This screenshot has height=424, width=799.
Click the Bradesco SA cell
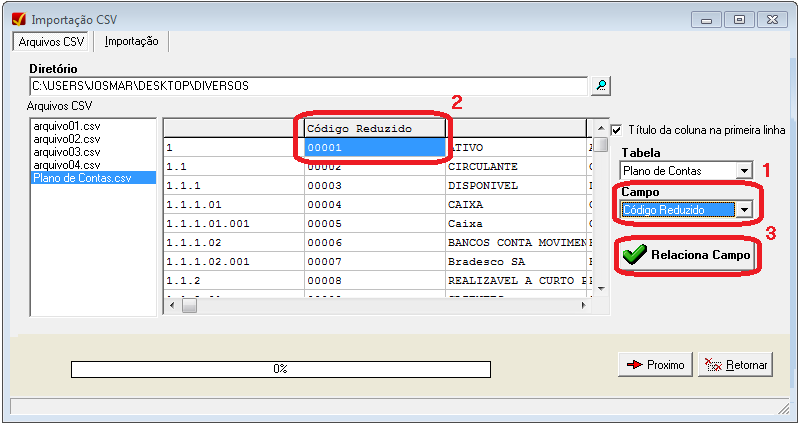(517, 261)
